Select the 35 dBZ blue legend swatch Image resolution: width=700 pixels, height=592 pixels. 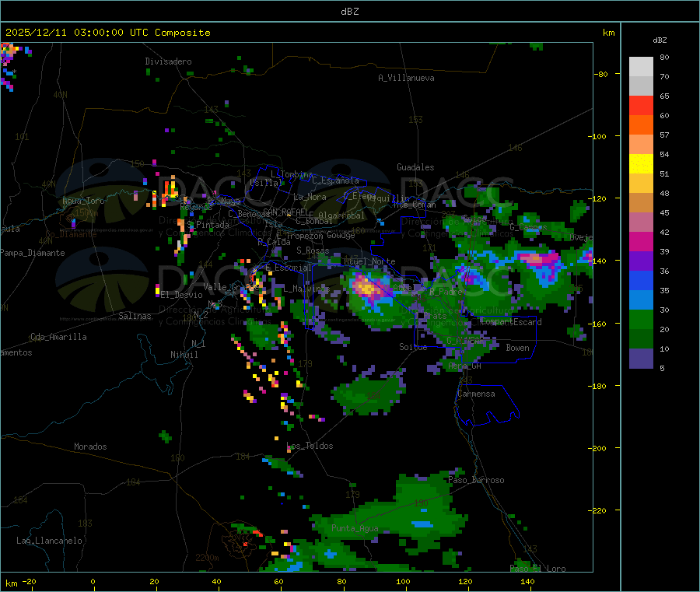tap(641, 280)
